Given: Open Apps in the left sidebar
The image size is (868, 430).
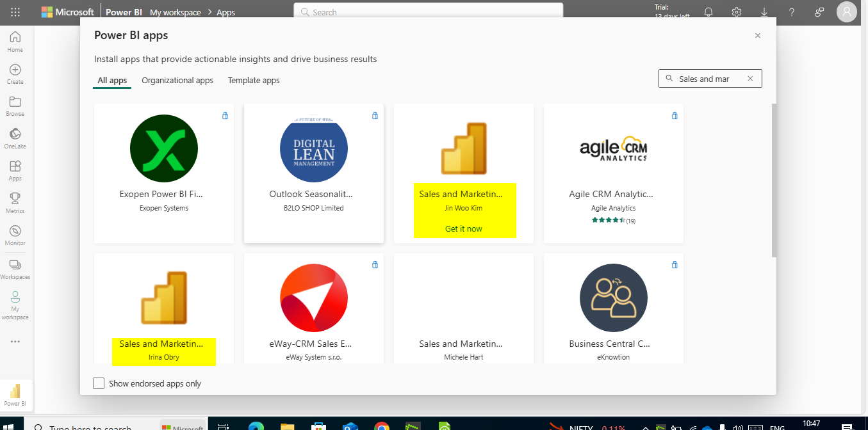Looking at the screenshot, I should [15, 170].
